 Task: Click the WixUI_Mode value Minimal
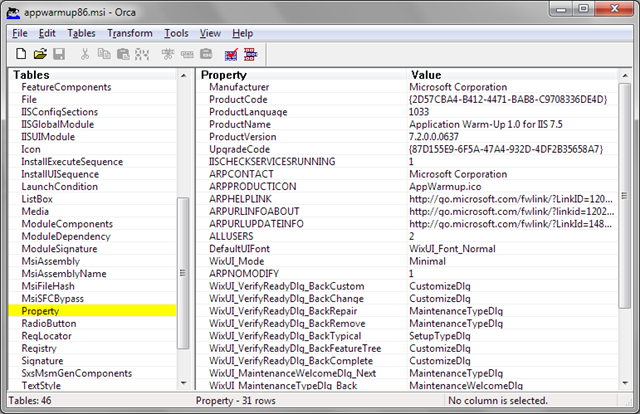click(427, 261)
